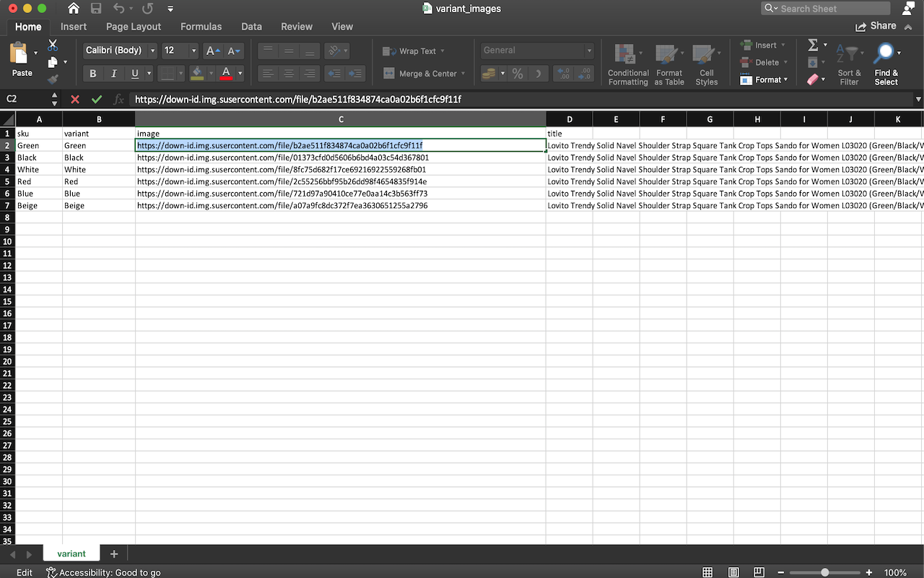Click the Share button

tap(876, 26)
